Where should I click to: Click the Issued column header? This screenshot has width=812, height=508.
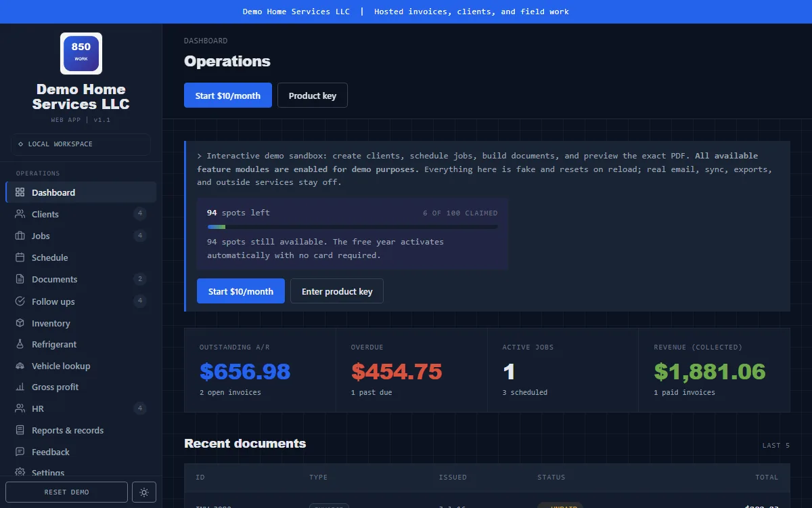pos(453,478)
